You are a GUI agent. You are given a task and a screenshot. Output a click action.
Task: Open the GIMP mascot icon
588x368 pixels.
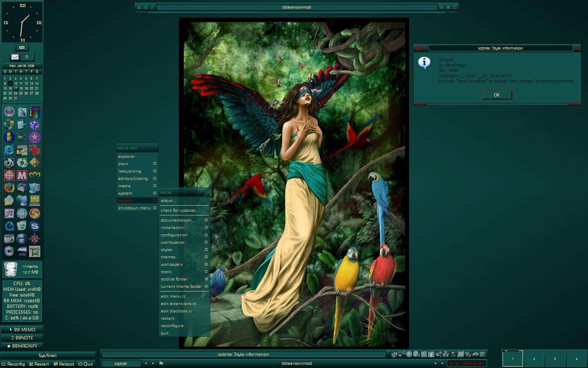pos(22,137)
